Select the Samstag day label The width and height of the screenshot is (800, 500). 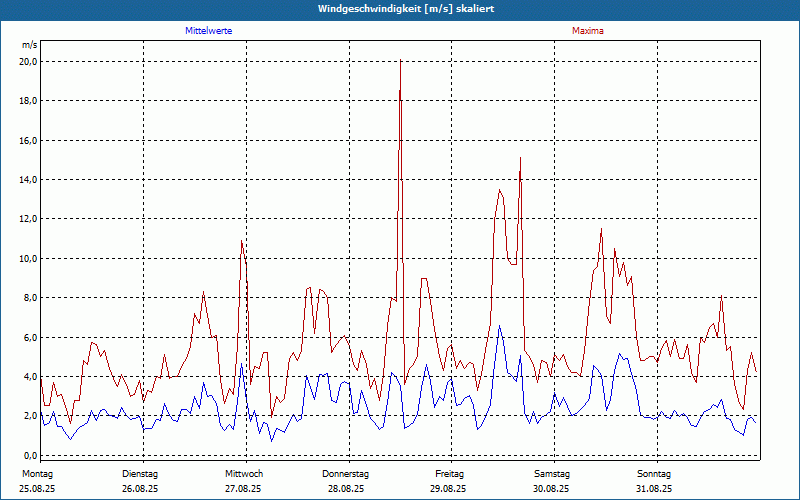coord(551,473)
